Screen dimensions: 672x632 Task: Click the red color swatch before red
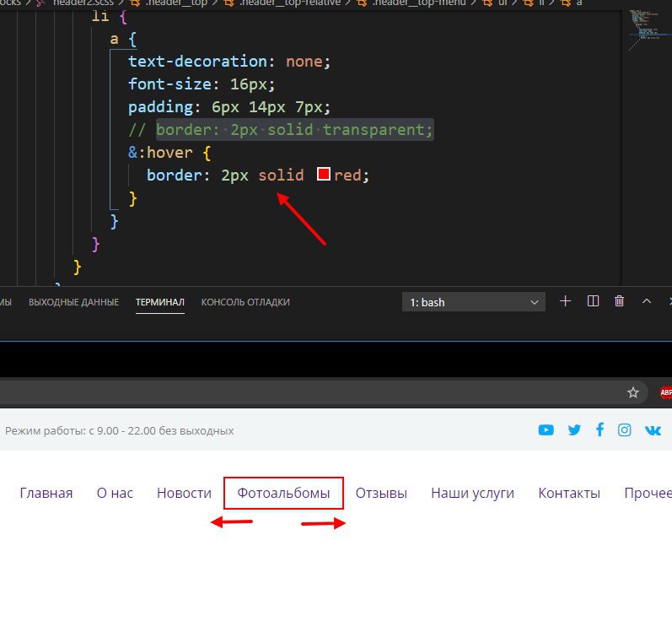[x=323, y=174]
